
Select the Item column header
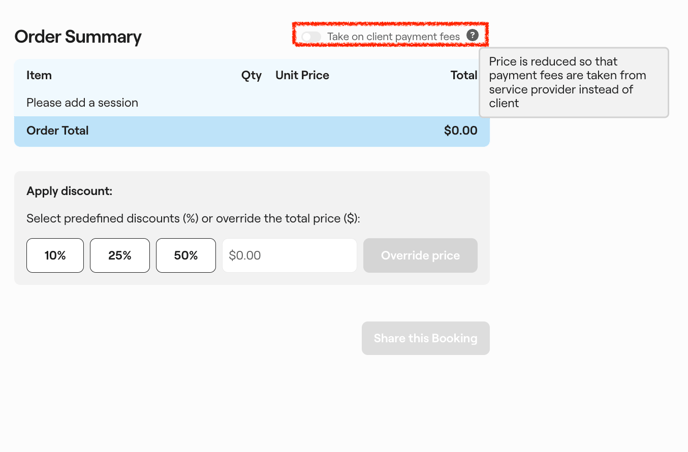tap(39, 75)
